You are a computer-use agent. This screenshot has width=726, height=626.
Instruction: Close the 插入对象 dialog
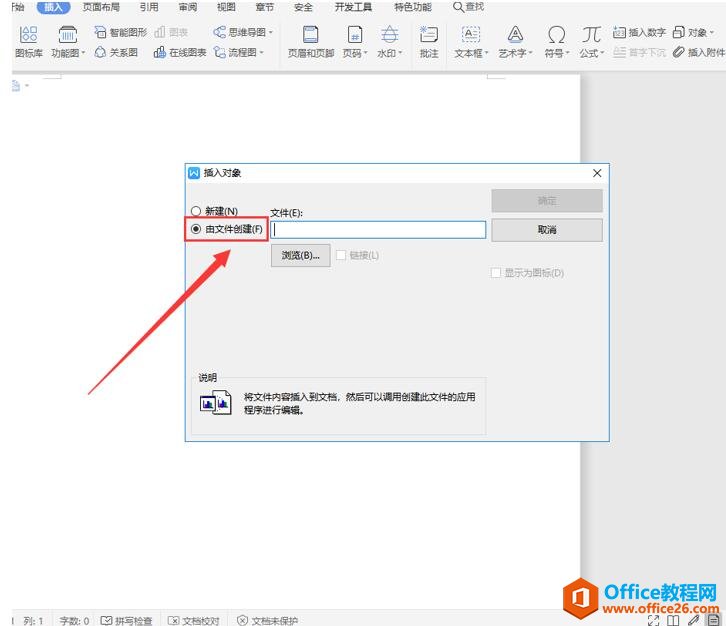pos(597,173)
